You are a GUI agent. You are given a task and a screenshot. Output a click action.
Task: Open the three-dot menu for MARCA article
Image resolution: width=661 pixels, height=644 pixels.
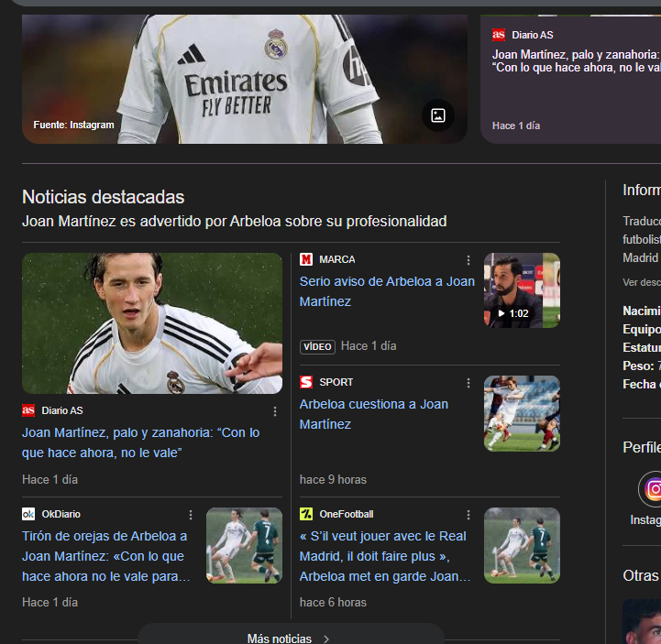(468, 260)
